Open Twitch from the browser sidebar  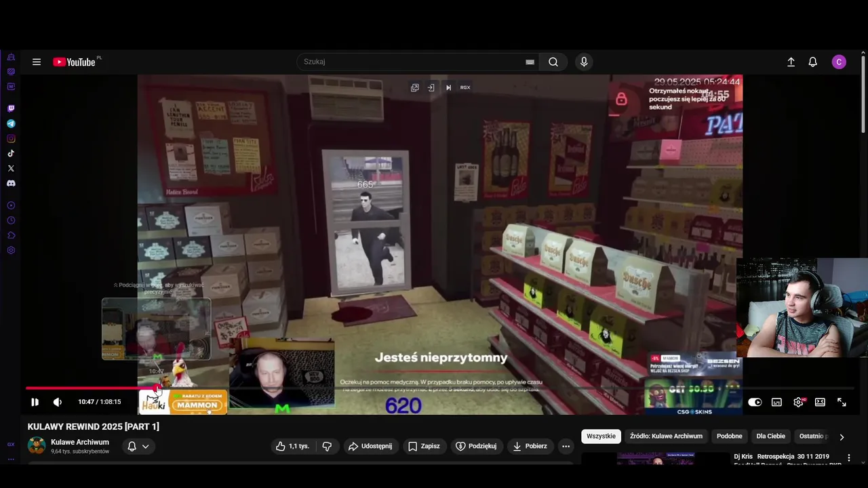(11, 108)
